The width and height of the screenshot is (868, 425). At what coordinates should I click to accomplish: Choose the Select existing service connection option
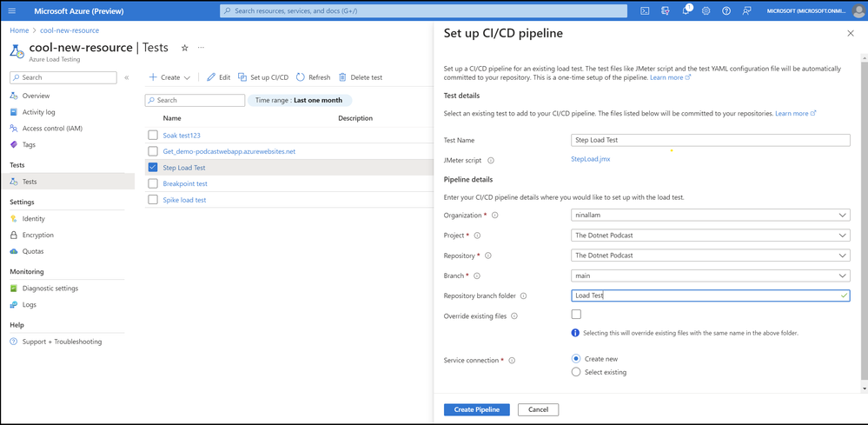tap(576, 372)
